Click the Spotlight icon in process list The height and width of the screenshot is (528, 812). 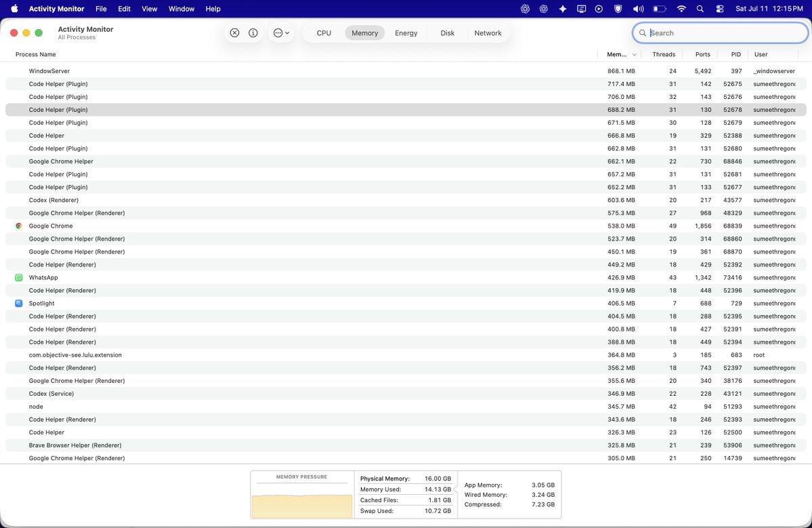tap(19, 304)
